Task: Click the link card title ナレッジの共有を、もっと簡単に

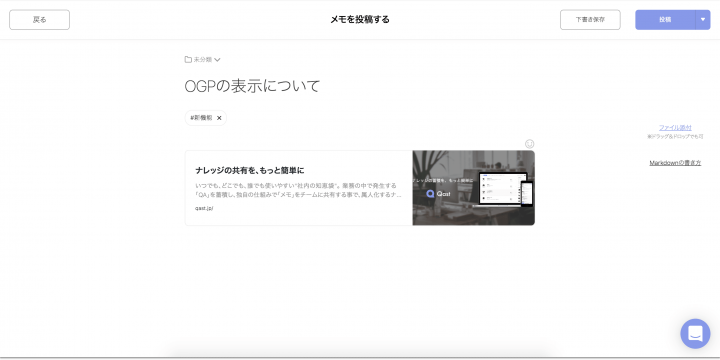Action: click(x=250, y=170)
